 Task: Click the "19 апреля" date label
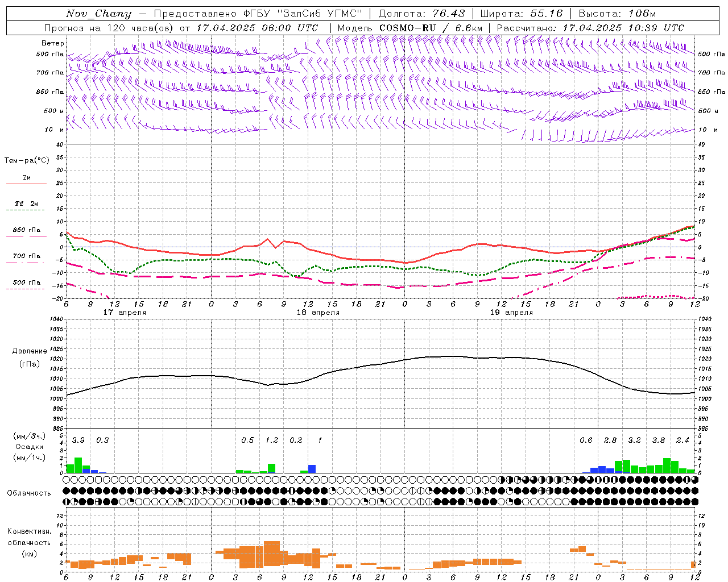tap(511, 313)
